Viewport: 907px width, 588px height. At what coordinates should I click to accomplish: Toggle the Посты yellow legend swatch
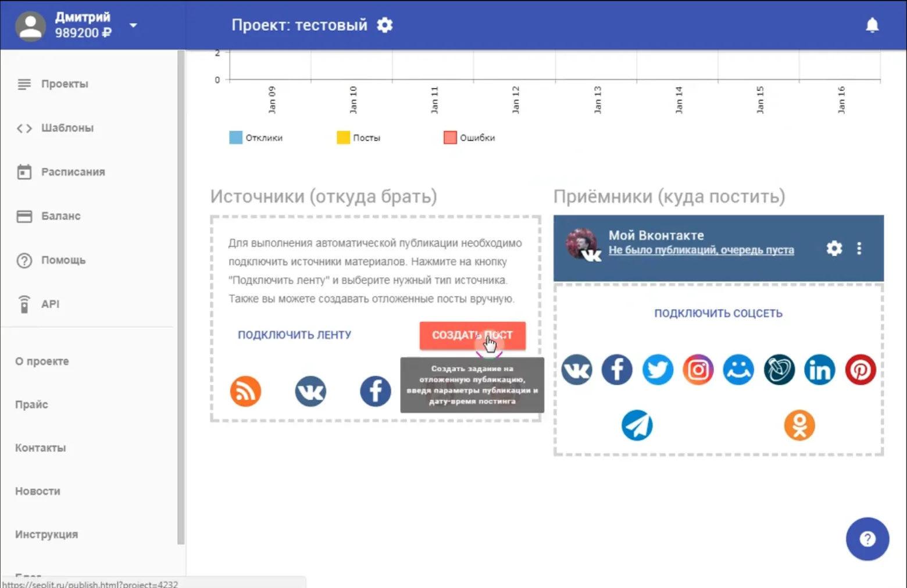tap(343, 138)
